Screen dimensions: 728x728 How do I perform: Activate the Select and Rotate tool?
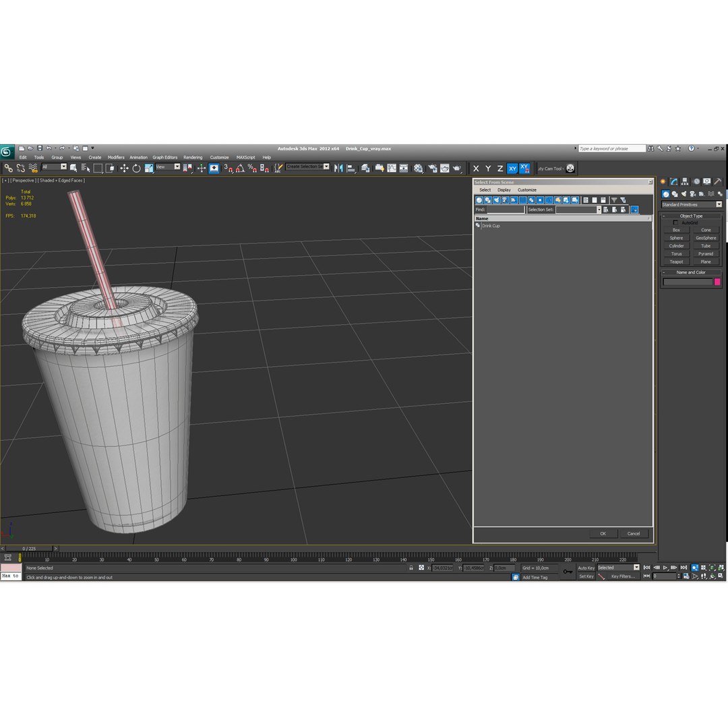point(136,168)
